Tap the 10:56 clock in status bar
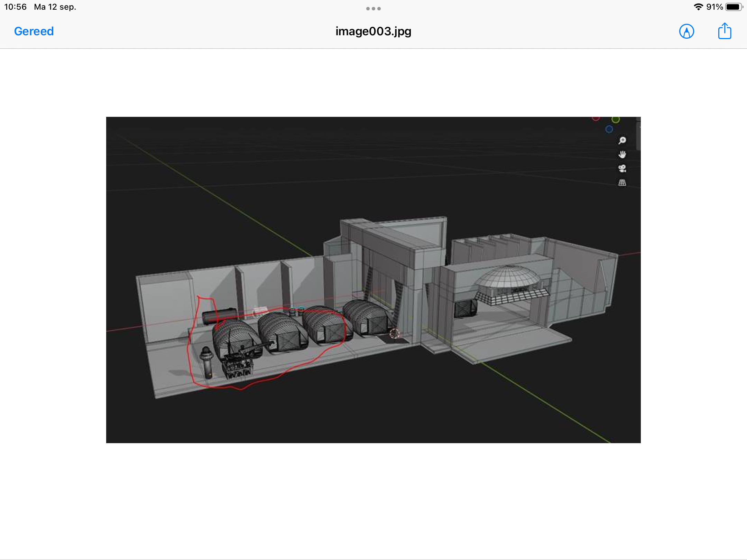Screen dimensions: 747x560 pyautogui.click(x=15, y=7)
